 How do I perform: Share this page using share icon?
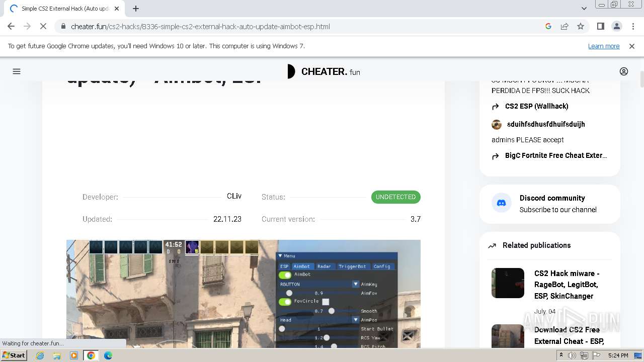[565, 26]
